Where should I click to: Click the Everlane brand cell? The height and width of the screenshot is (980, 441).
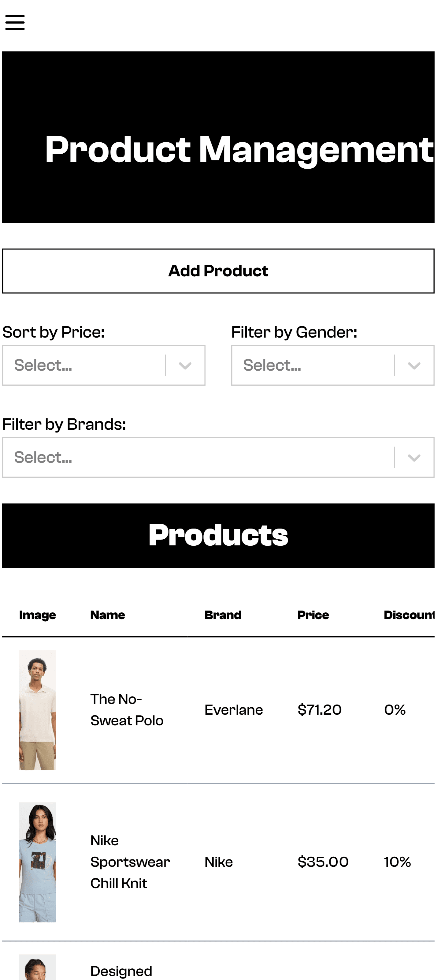233,710
